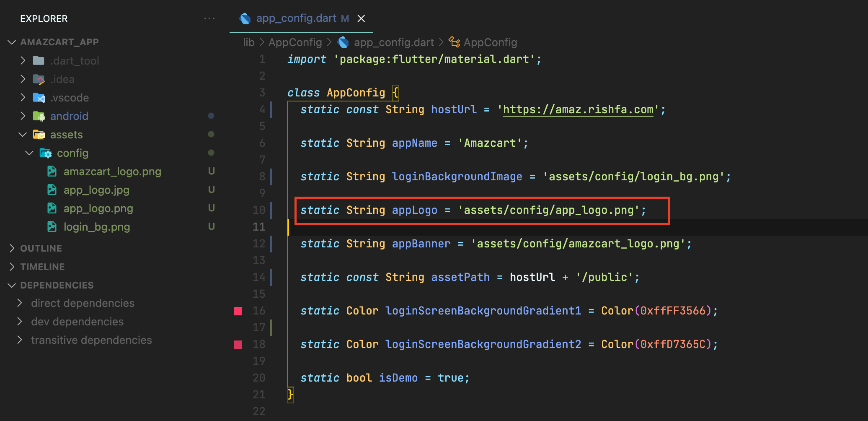
Task: Click the login_bg.png image file icon
Action: 52,227
